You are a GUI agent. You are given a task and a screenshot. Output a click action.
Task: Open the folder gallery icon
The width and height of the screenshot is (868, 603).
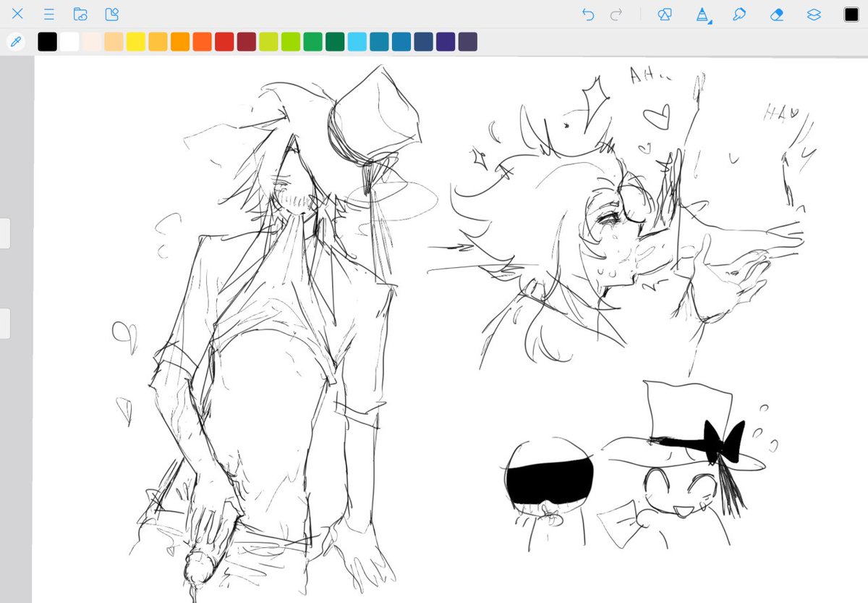[x=80, y=14]
